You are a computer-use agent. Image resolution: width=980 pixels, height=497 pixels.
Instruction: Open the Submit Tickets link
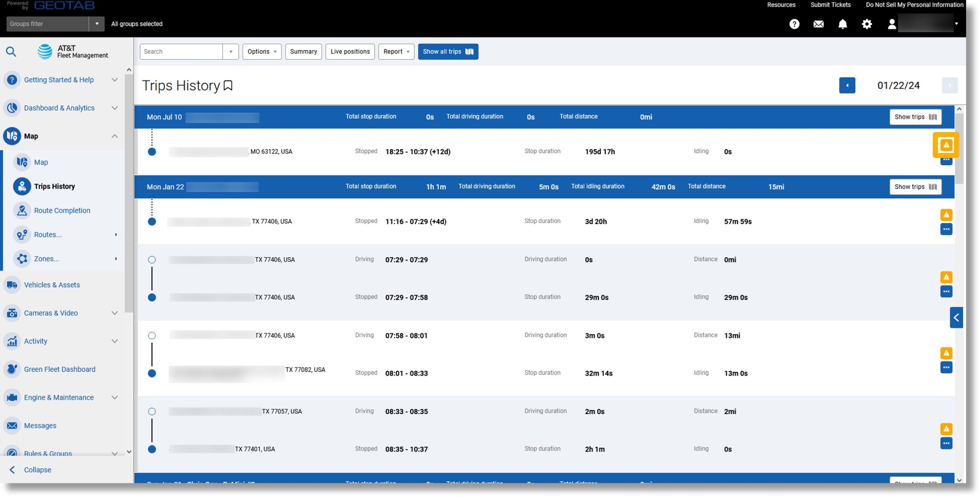[x=830, y=5]
